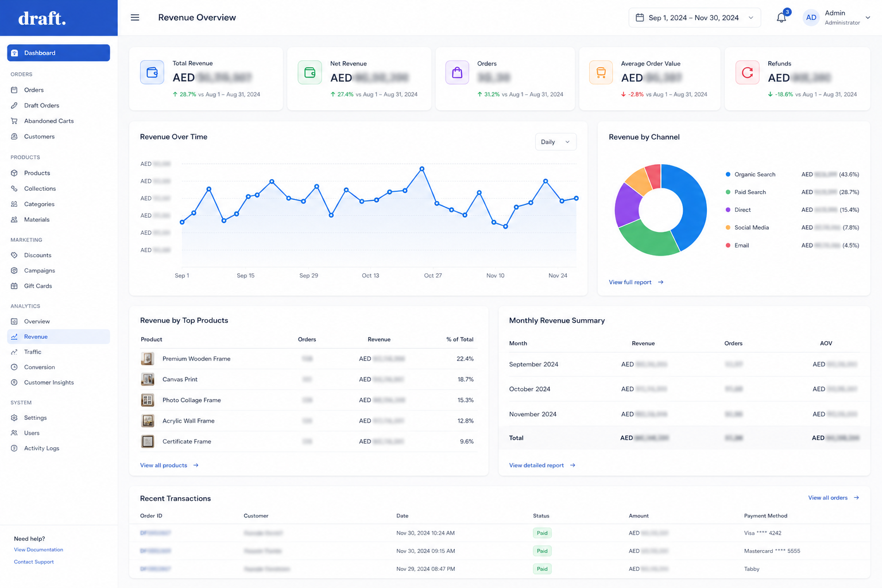Open the hamburger menu icon
Screen dimensions: 882x588
(135, 18)
